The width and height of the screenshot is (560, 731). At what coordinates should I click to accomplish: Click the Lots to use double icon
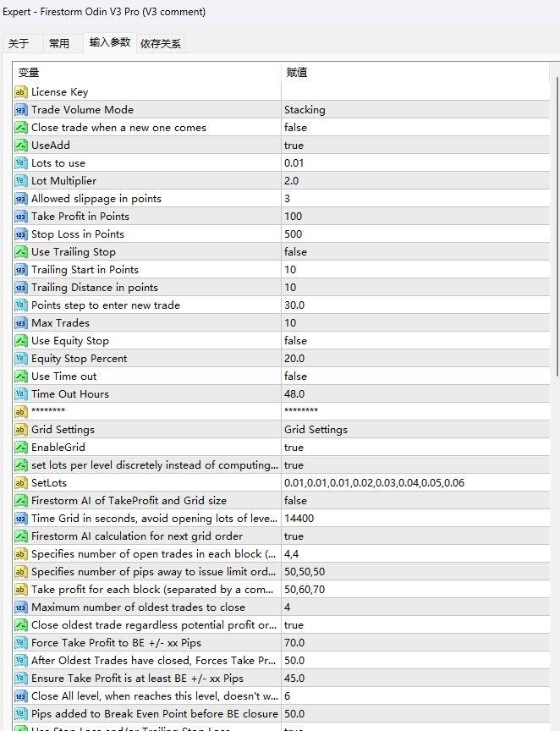20,163
